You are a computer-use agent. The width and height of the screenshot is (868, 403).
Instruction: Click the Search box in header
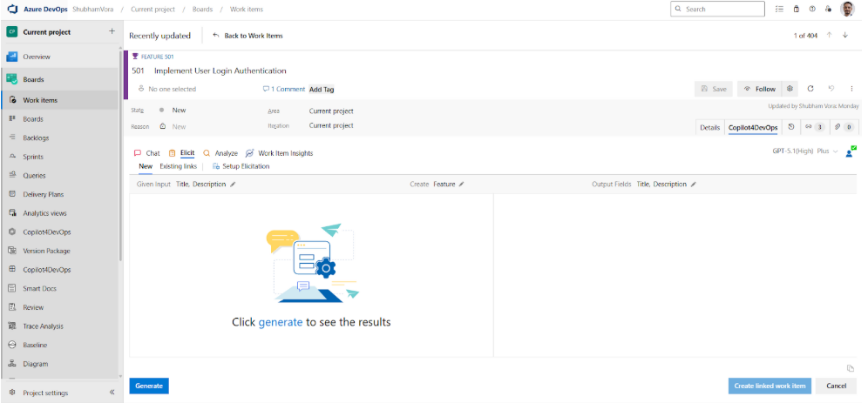click(717, 9)
